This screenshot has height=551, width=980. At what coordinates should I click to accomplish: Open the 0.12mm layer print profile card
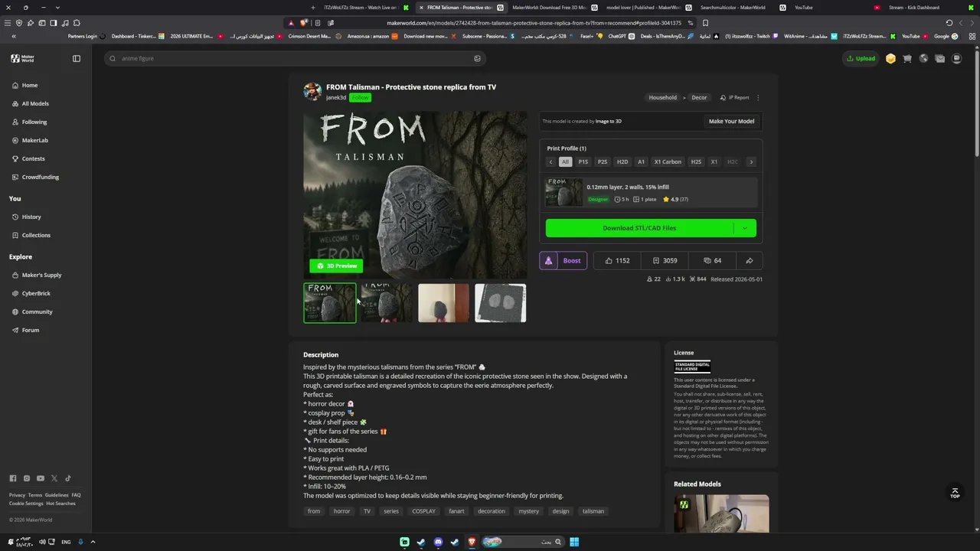click(x=651, y=192)
